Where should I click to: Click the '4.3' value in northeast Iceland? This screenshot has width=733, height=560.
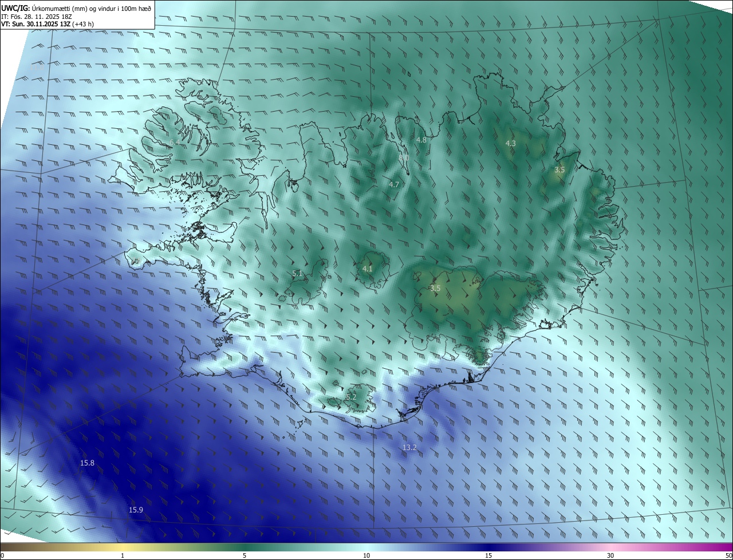point(511,143)
